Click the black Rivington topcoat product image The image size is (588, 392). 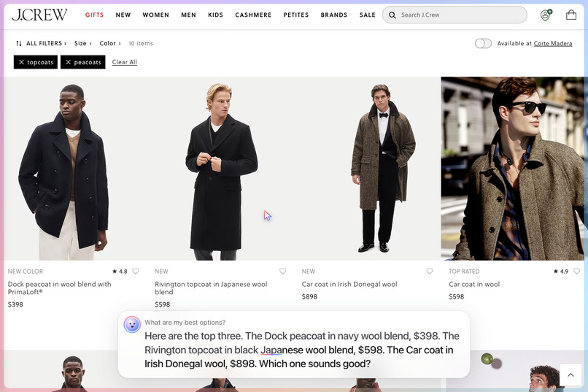click(220, 169)
